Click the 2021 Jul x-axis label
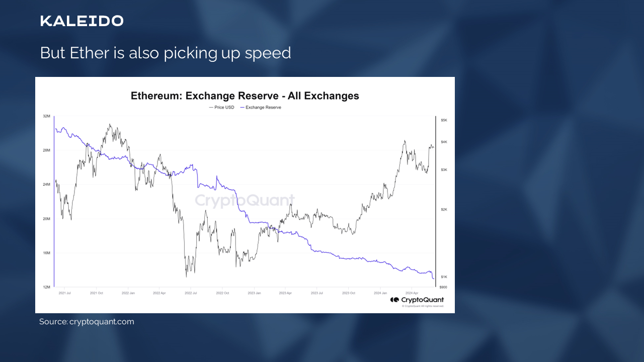 (x=64, y=292)
